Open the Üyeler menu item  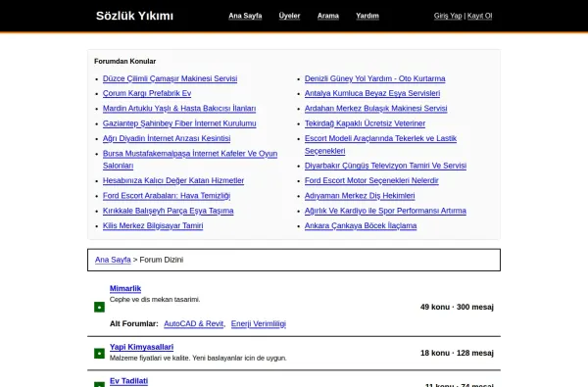(289, 16)
